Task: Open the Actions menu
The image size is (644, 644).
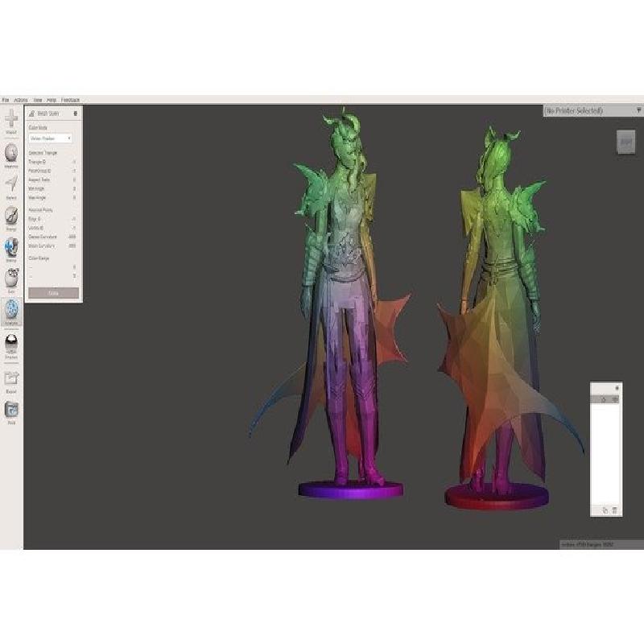Action: 21,100
